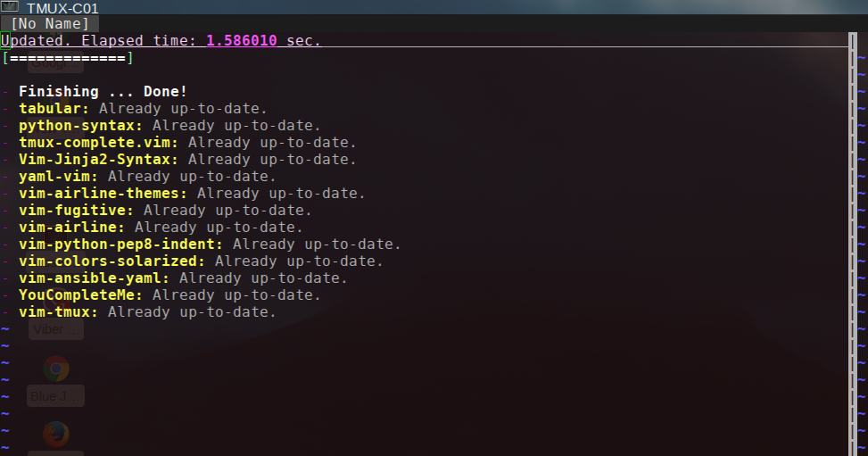Select the vim-colors-solarized plugin entry

(x=112, y=261)
